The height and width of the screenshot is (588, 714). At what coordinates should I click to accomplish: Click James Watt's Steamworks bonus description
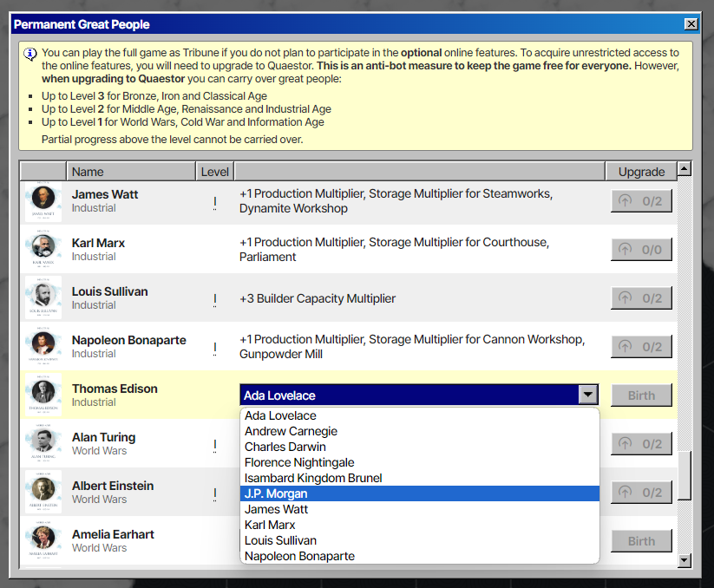pyautogui.click(x=396, y=200)
